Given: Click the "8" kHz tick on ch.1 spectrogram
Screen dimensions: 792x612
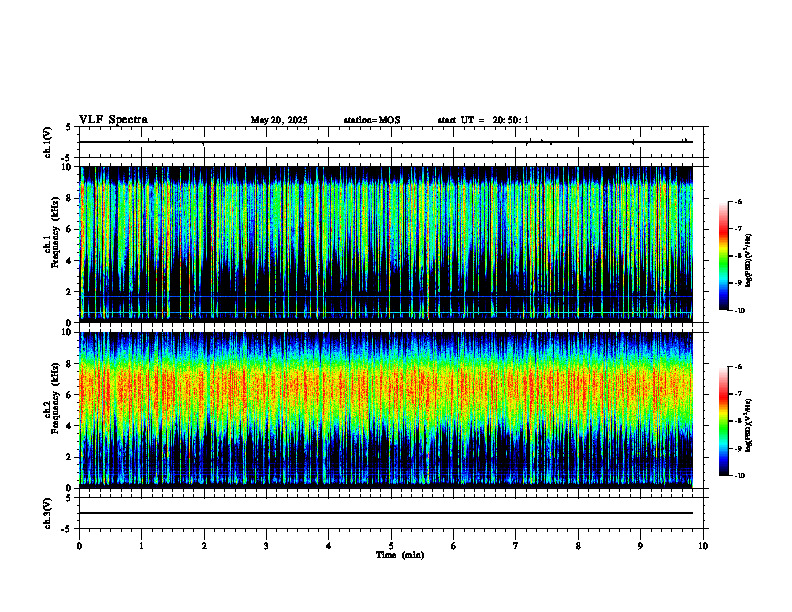Looking at the screenshot, I should click(x=70, y=198).
